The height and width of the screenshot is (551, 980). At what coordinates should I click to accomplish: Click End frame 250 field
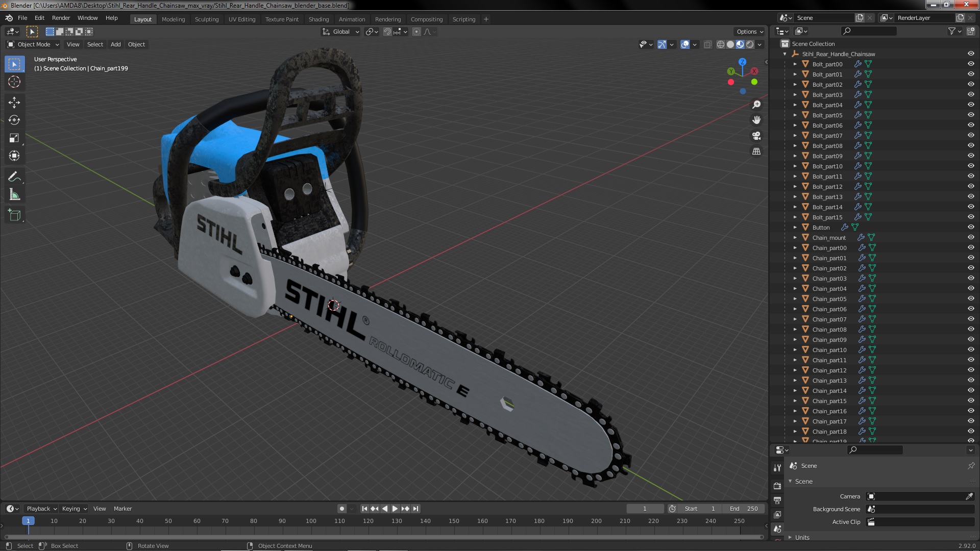pos(744,509)
